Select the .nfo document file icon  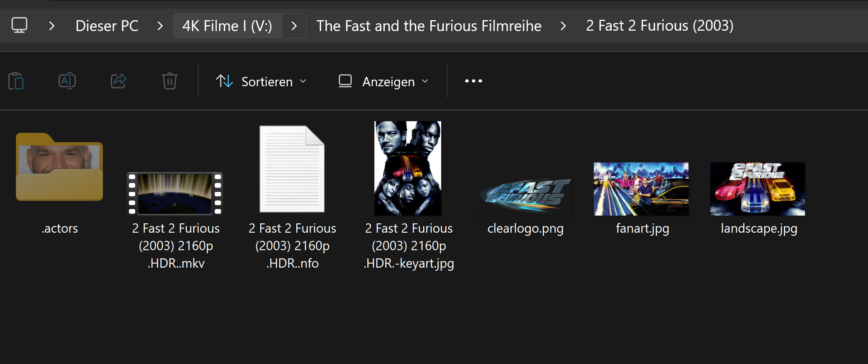[292, 169]
